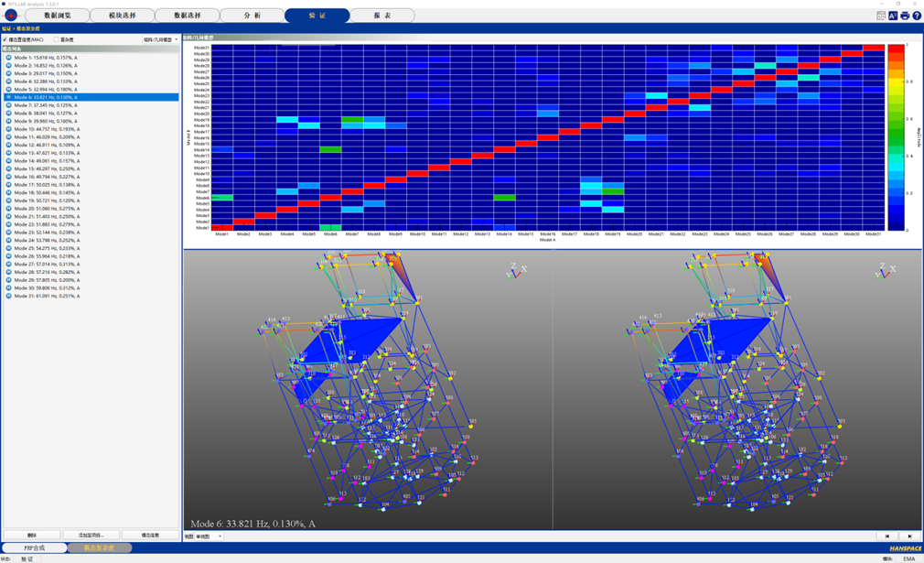Select Mode 20: 51.060 Hz in list
The width and height of the screenshot is (924, 563).
(x=46, y=209)
